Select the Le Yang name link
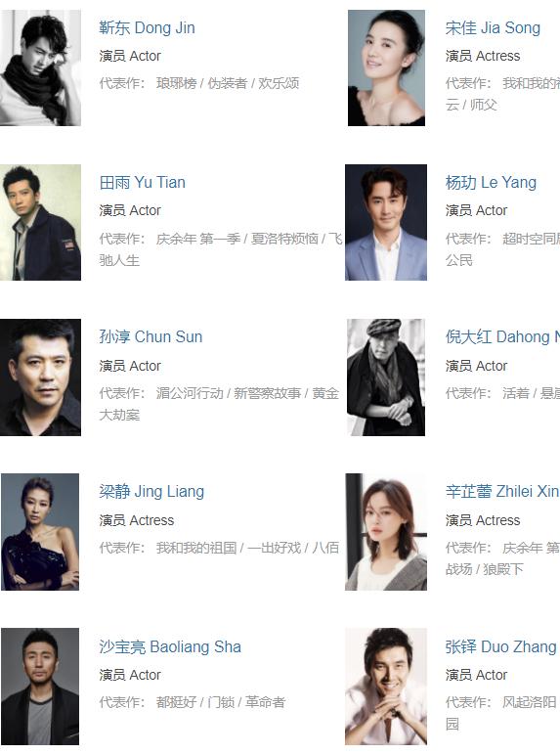Viewport: 560px width, 754px height. click(x=491, y=182)
